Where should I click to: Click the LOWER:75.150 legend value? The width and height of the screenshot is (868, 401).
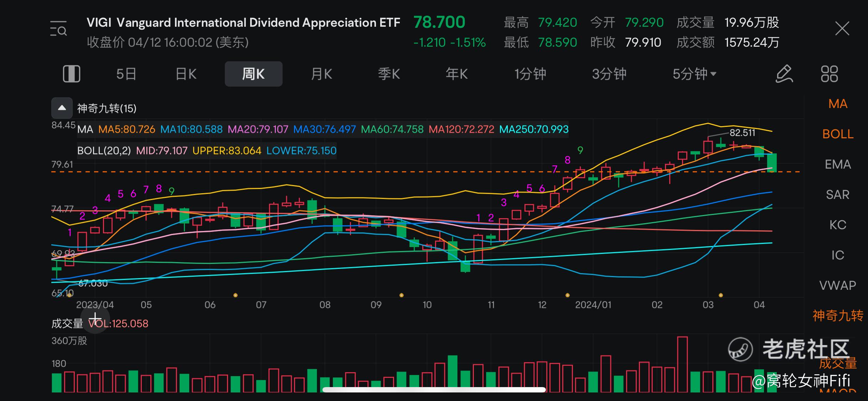point(301,150)
